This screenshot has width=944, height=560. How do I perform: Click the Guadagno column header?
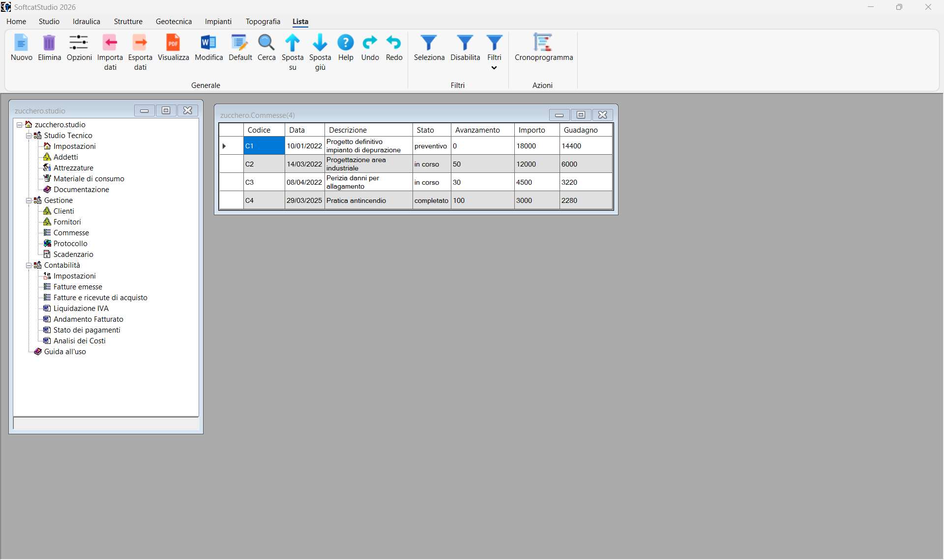pyautogui.click(x=586, y=130)
